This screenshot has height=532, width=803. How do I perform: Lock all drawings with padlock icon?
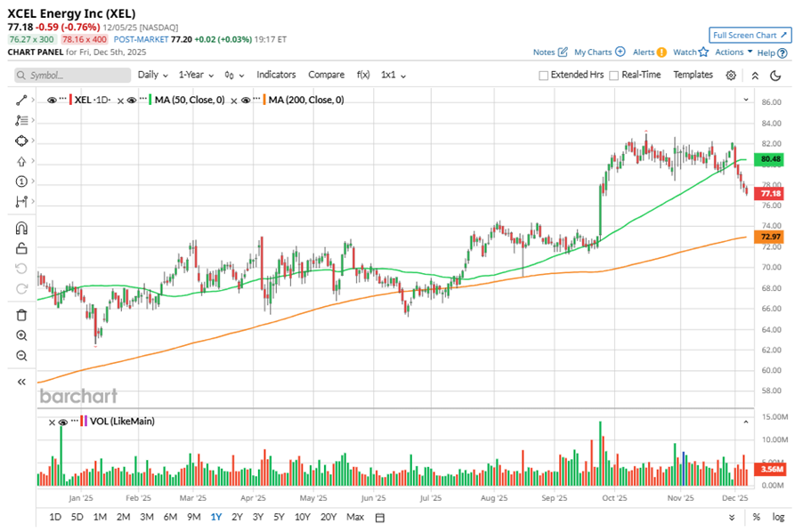pyautogui.click(x=21, y=248)
